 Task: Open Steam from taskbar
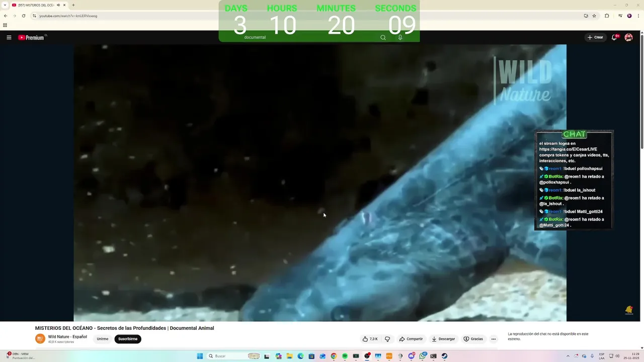(444, 356)
